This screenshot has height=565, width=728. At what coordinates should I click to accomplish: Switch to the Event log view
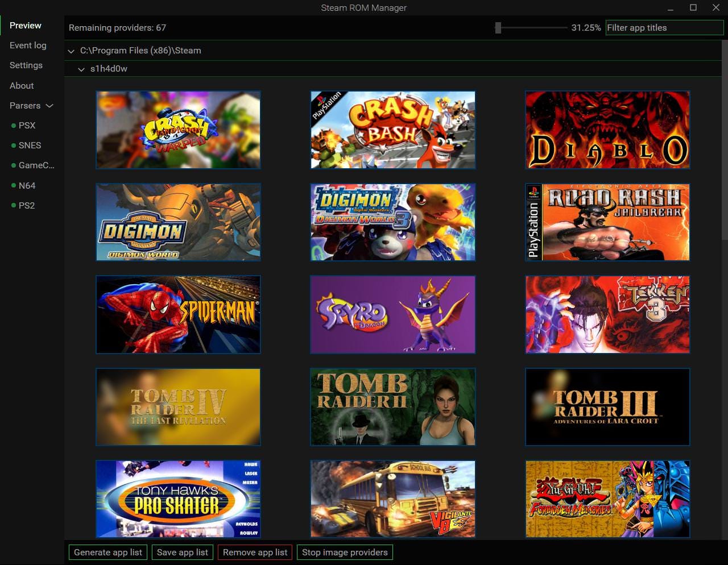pyautogui.click(x=28, y=45)
